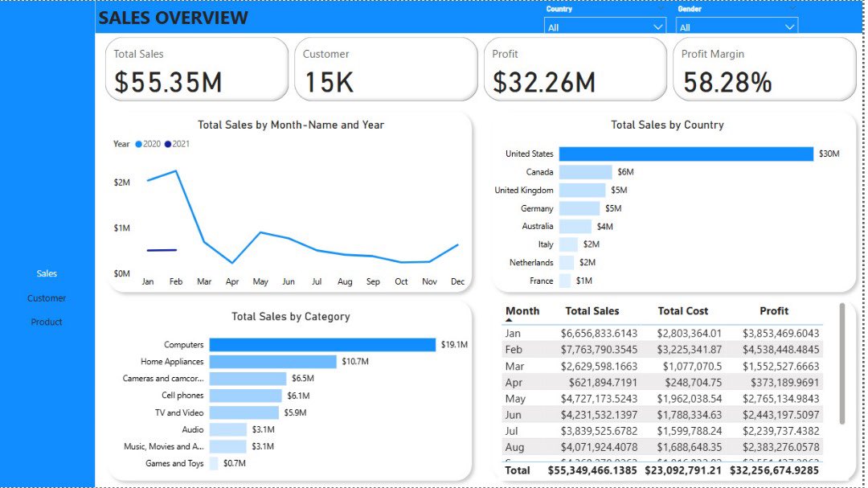The height and width of the screenshot is (488, 868).
Task: Select the Mar row in table
Action: 662,366
